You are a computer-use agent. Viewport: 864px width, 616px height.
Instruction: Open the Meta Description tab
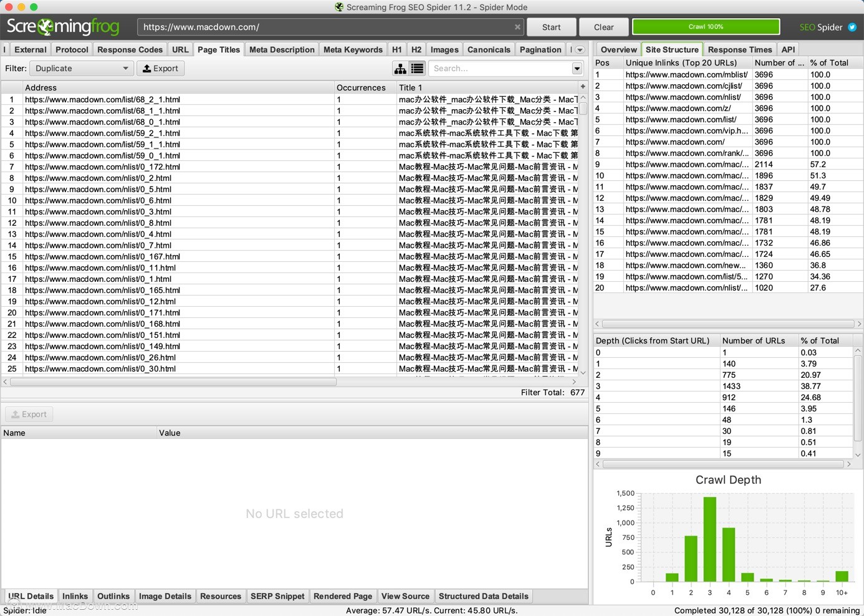coord(282,50)
